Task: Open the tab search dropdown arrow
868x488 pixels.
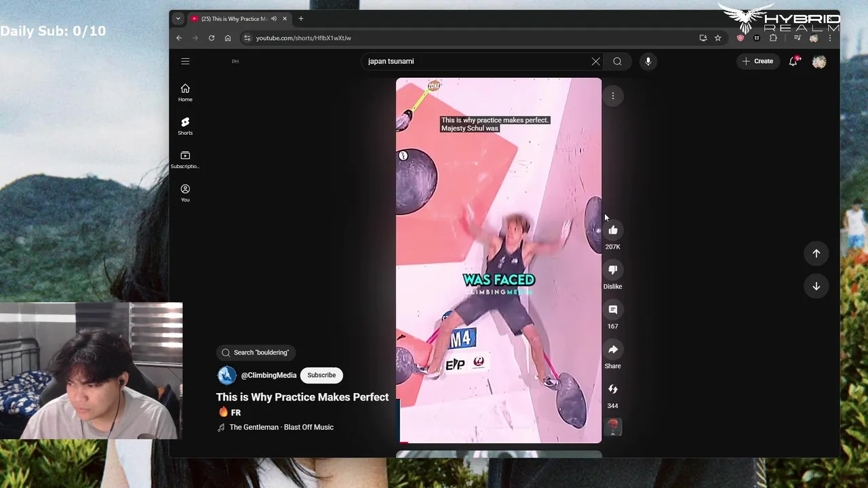Action: click(x=178, y=19)
